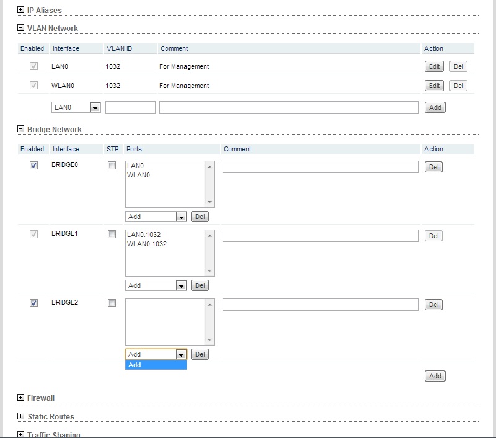This screenshot has width=504, height=438.
Task: Delete the WLAN0 VLAN entry
Action: click(458, 86)
